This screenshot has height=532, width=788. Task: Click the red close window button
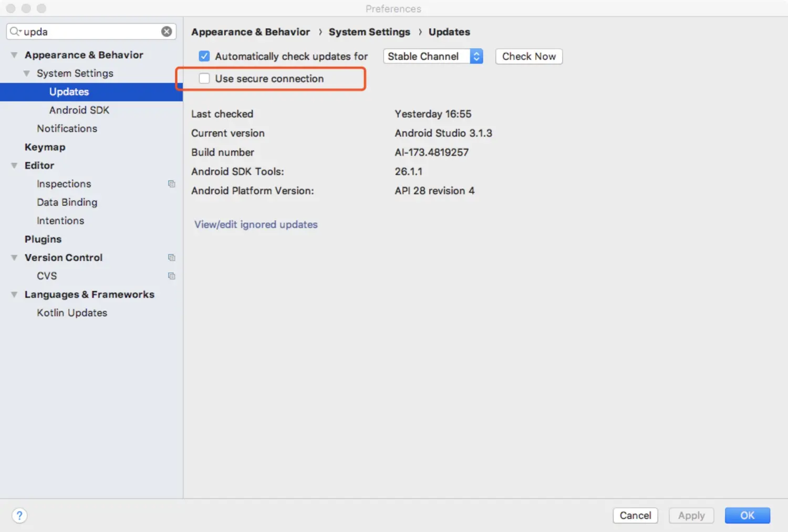(11, 8)
